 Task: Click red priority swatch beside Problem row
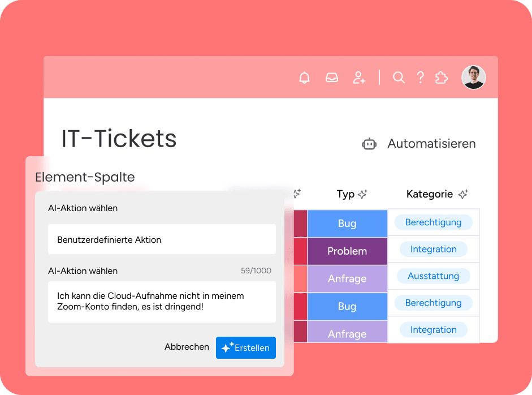tap(300, 251)
